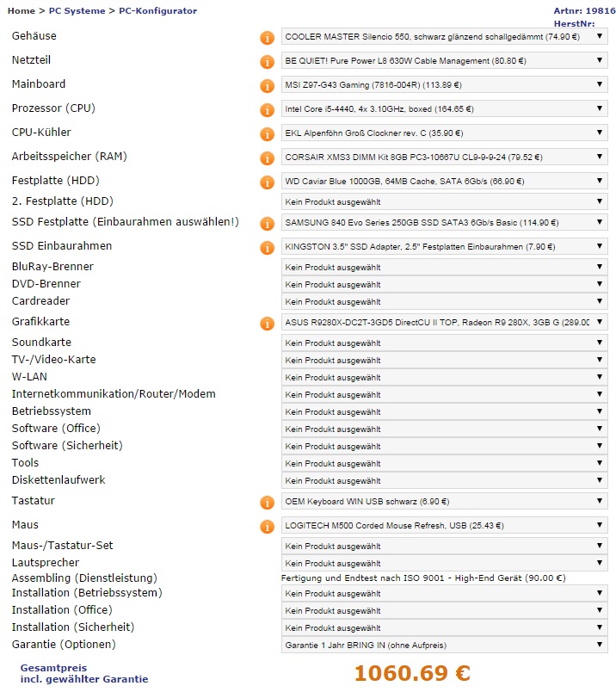The image size is (616, 692).
Task: Open the DVD-Brenner dropdown
Action: 444,284
